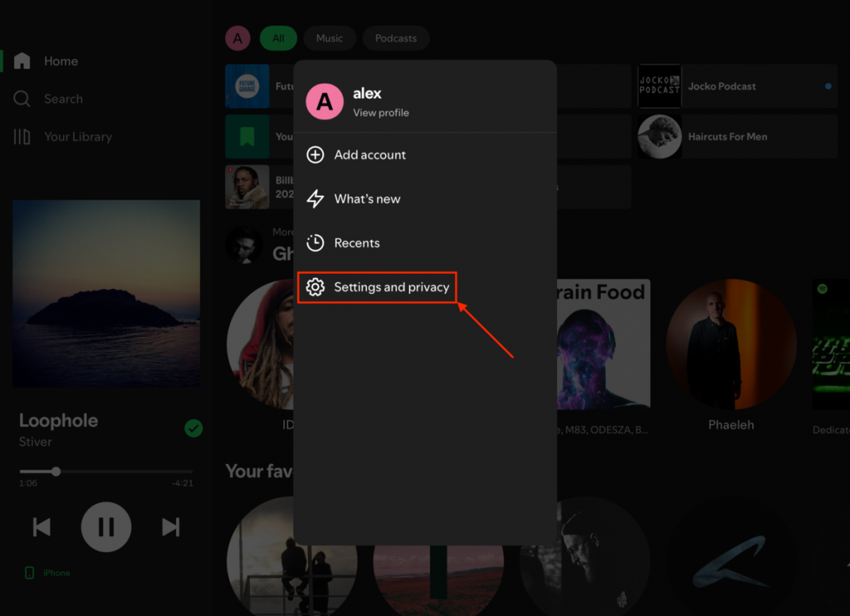
Task: Switch to the Music filter
Action: [x=329, y=37]
